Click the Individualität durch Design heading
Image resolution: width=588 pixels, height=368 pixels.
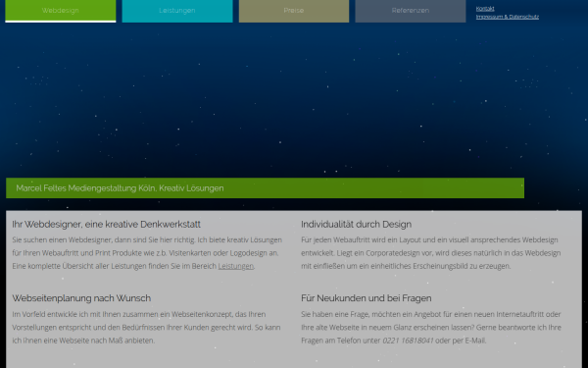tap(356, 224)
